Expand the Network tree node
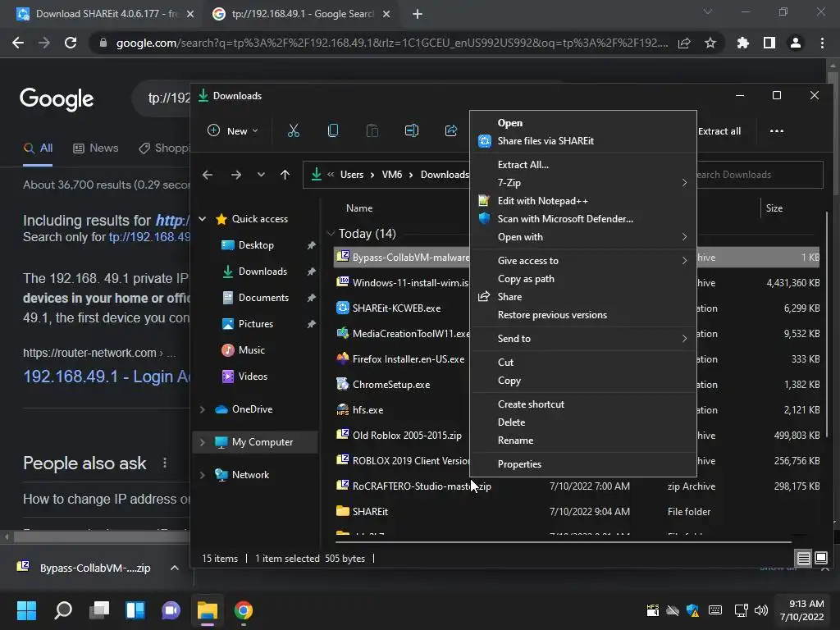Screen dimensions: 840x630 (203, 475)
